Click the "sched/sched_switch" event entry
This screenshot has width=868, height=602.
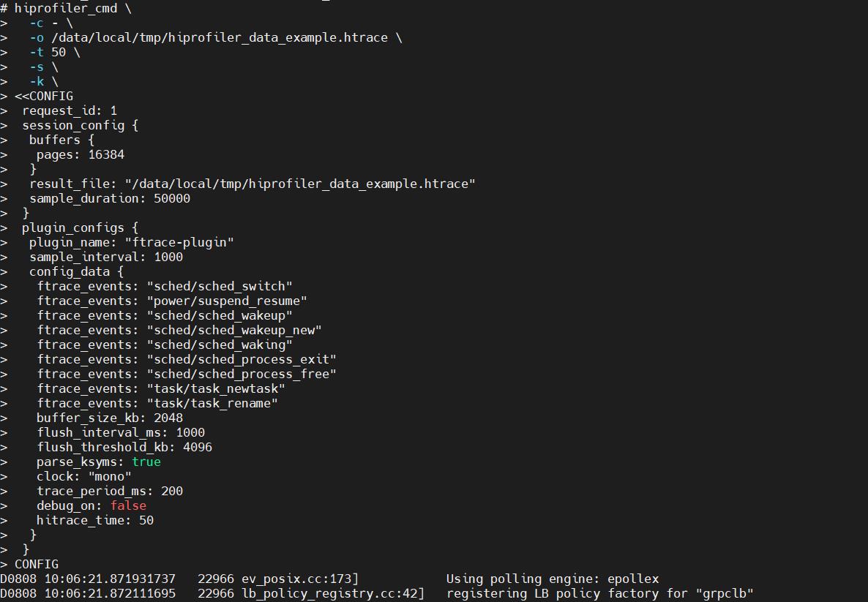(220, 286)
